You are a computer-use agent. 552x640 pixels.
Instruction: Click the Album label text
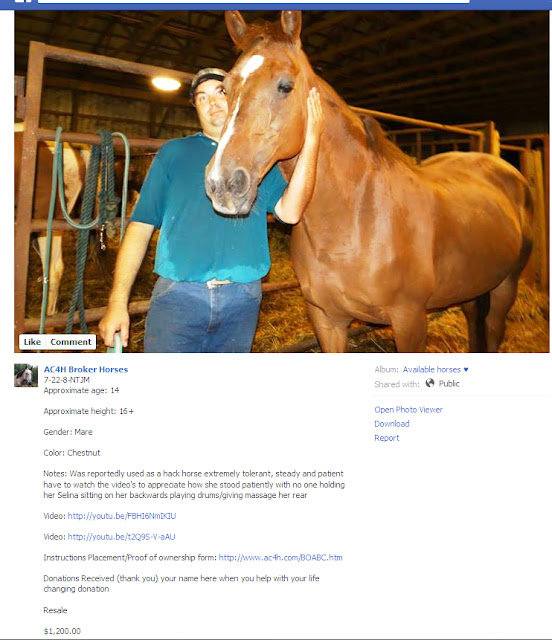(x=386, y=369)
